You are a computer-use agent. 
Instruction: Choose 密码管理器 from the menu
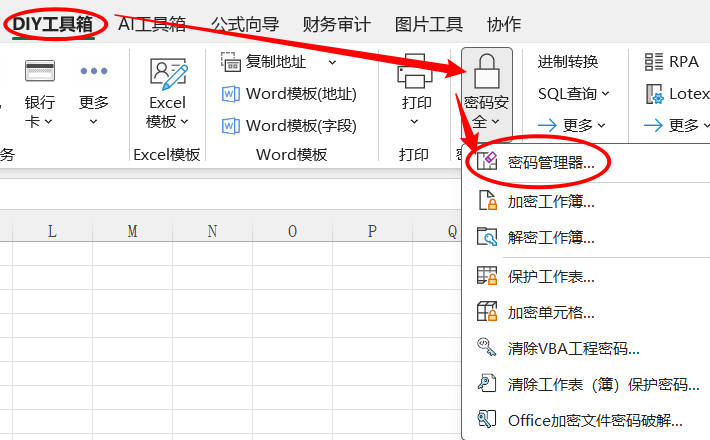click(550, 162)
